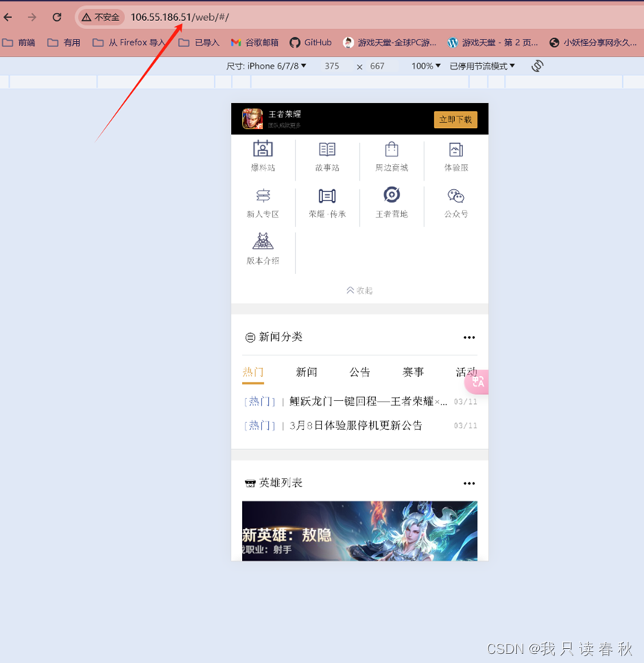Image resolution: width=644 pixels, height=663 pixels.
Task: Open the 体验服 icon
Action: click(456, 155)
